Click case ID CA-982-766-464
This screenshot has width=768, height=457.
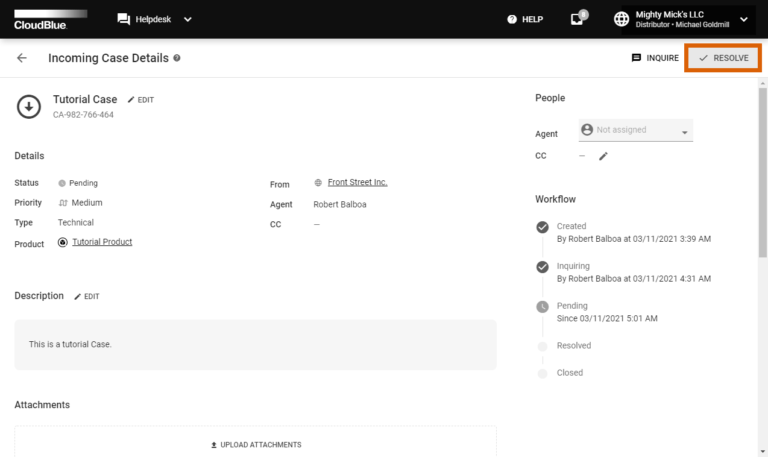pos(83,115)
